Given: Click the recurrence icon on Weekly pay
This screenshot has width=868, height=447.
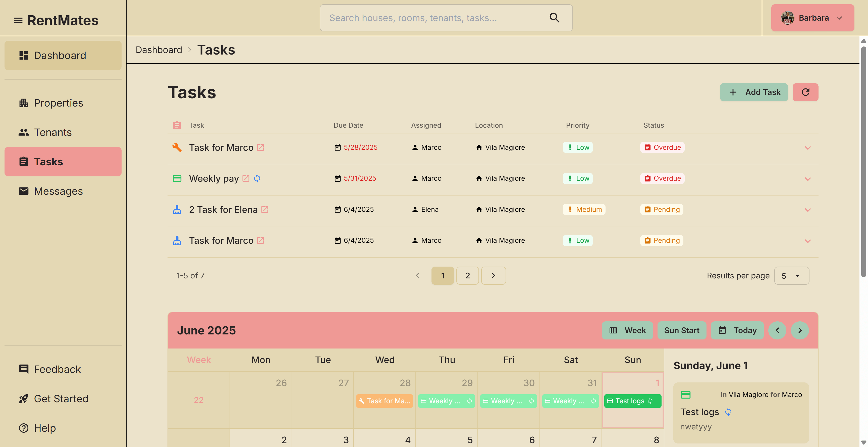Looking at the screenshot, I should pyautogui.click(x=257, y=178).
